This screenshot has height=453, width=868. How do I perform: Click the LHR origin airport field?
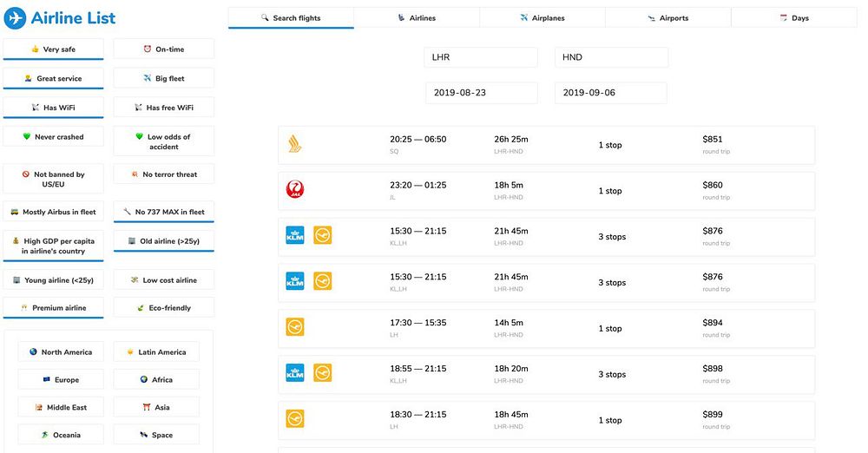(x=481, y=57)
